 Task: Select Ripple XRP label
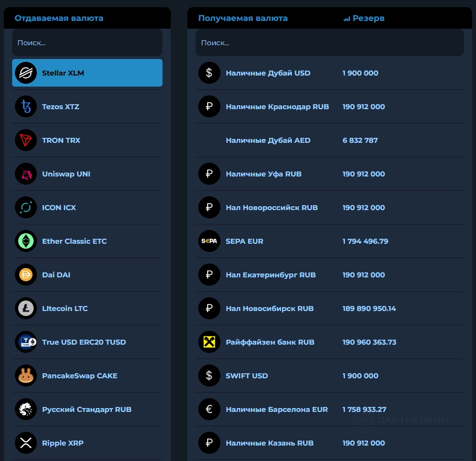[x=63, y=443]
